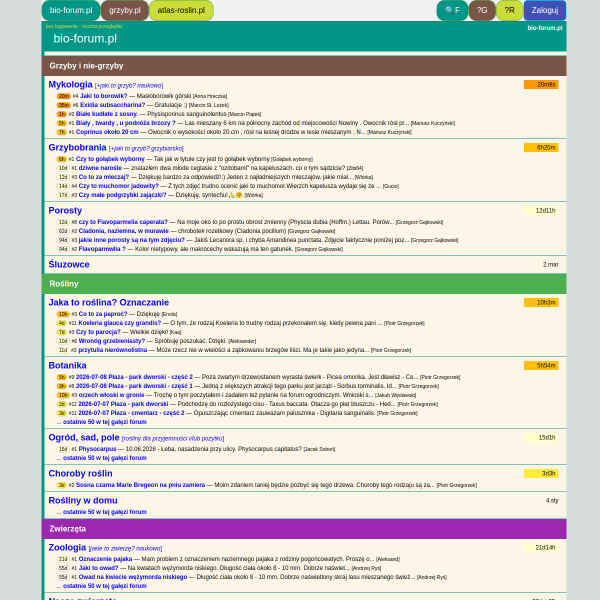Open thread Czy to muchomor jadowity?

pyautogui.click(x=119, y=186)
